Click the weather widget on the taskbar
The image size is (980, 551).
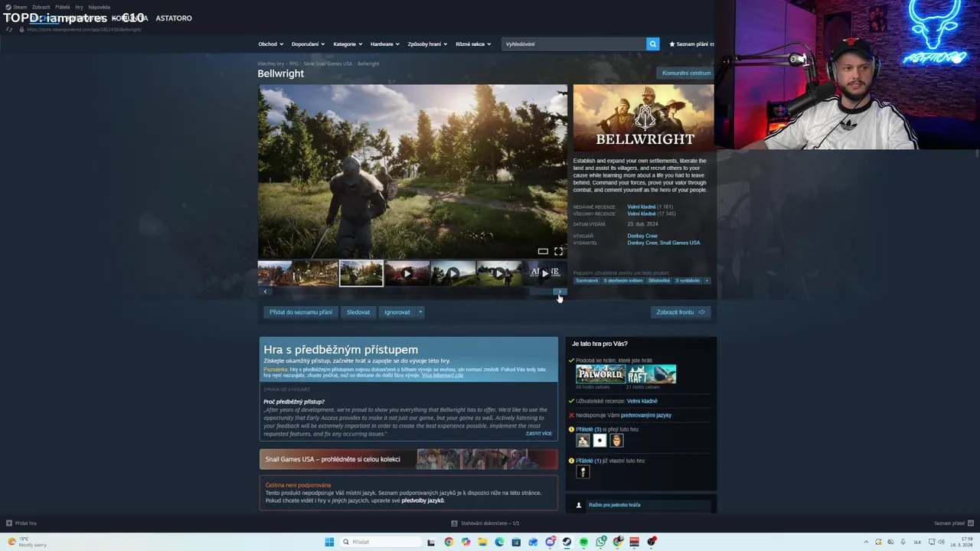pos(27,542)
